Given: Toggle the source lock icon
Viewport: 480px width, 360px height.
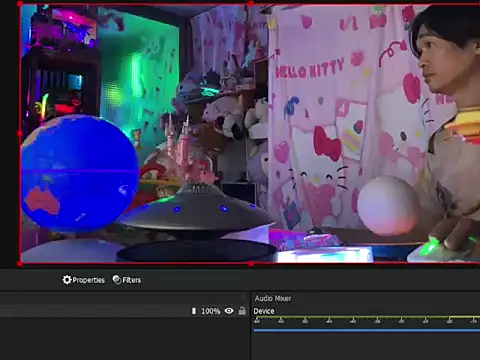Looking at the screenshot, I should tap(242, 311).
